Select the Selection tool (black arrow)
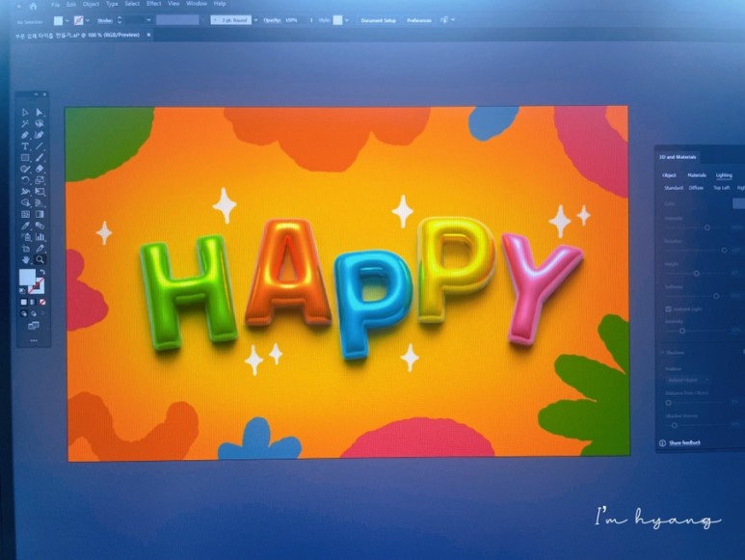This screenshot has height=560, width=745. coord(25,113)
